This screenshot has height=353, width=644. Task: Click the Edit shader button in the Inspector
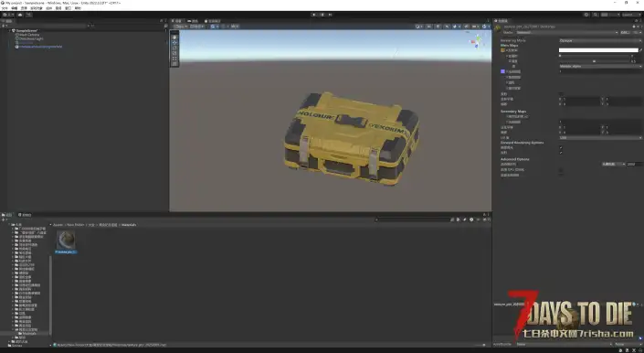pyautogui.click(x=625, y=32)
